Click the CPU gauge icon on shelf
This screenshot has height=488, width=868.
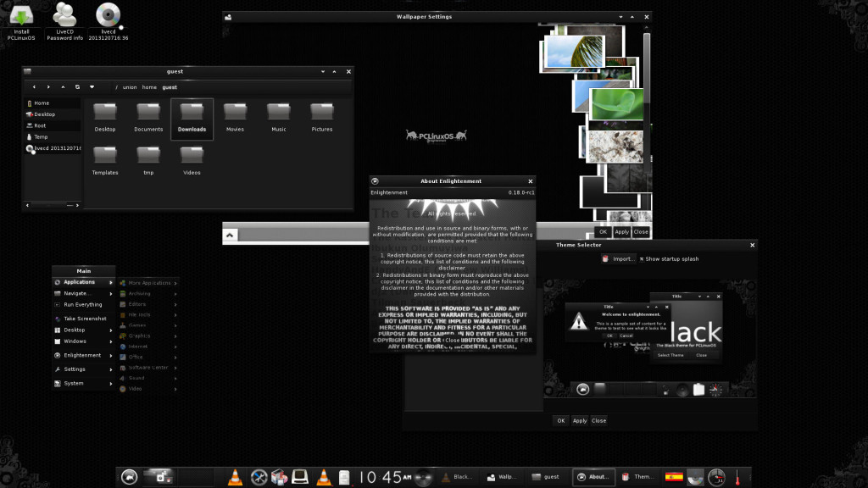(716, 477)
